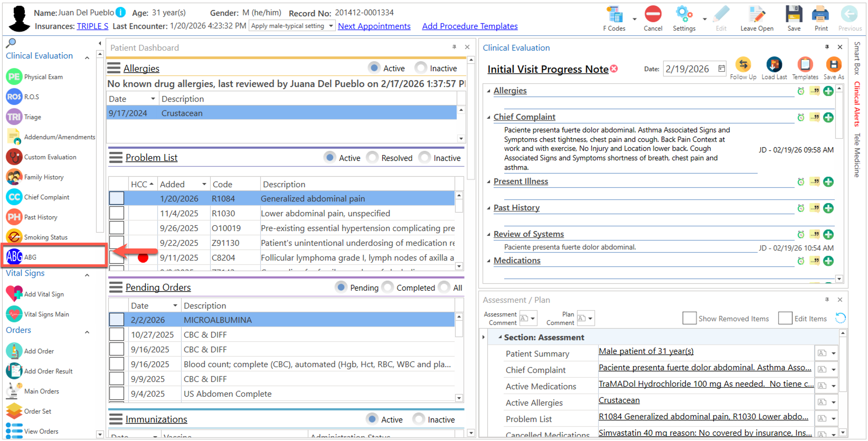Collapse the Vital Signs sidebar section
Image resolution: width=868 pixels, height=441 pixels.
(87, 275)
